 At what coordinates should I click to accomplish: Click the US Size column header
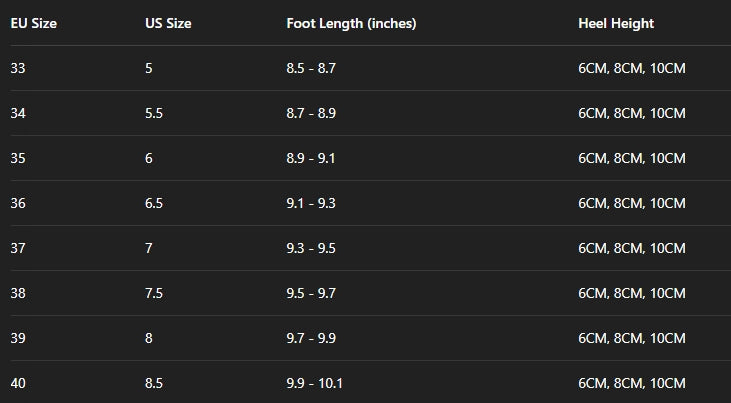click(168, 23)
